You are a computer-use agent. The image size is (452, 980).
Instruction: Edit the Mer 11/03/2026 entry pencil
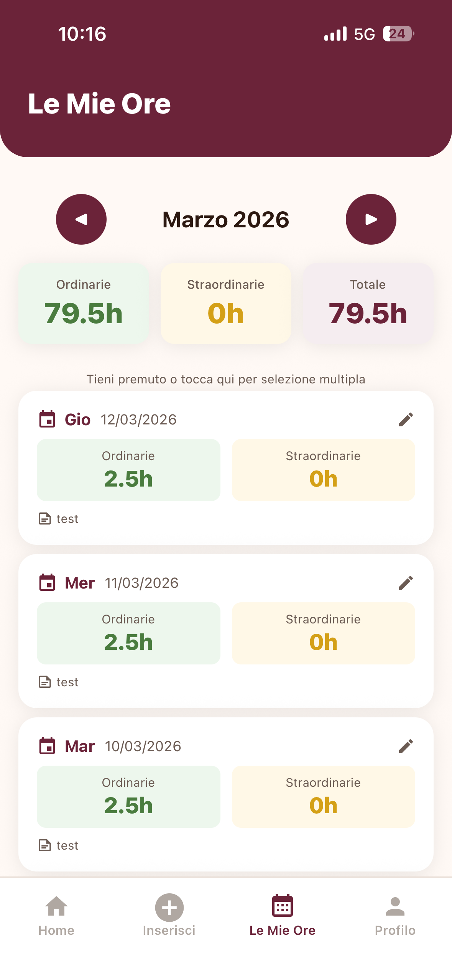coord(406,583)
